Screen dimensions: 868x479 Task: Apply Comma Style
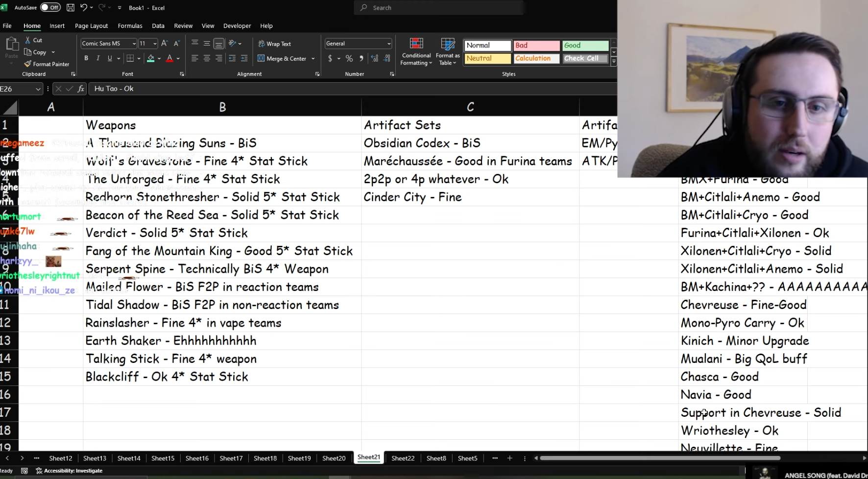tap(362, 58)
